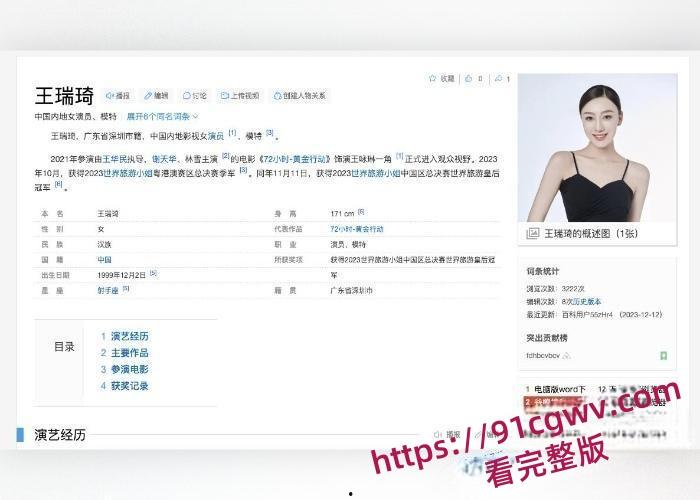Click the 上传视频 upload video icon
The image size is (700, 500).
click(x=225, y=96)
